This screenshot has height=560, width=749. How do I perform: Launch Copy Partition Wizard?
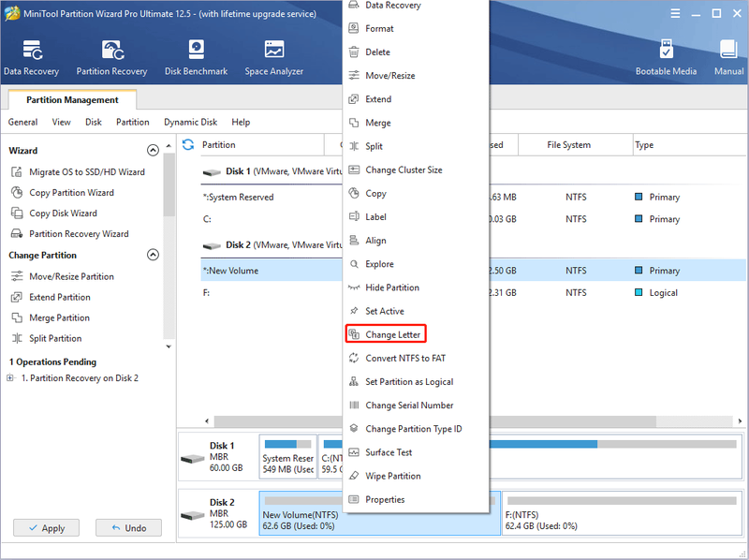pyautogui.click(x=65, y=193)
